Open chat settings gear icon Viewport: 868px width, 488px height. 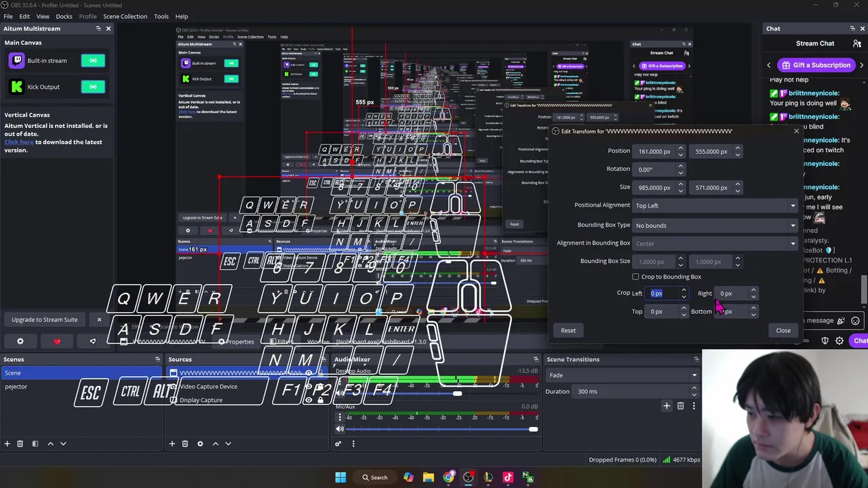coord(840,340)
